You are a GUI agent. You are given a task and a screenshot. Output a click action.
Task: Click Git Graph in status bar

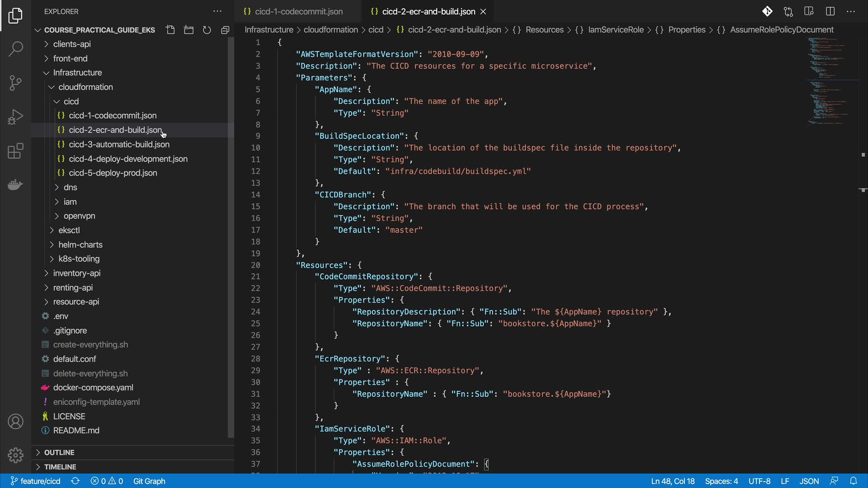tap(149, 481)
